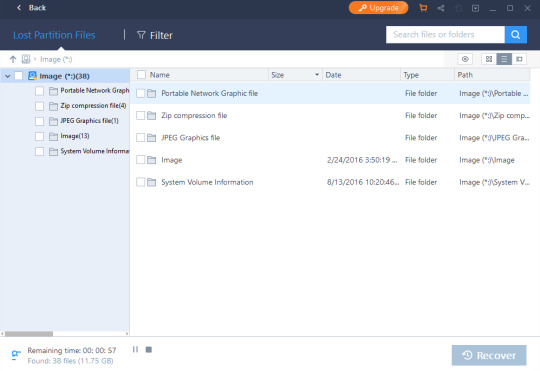Screen dimensions: 540x371
Task: Collapse the Image (*:)(38) tree node
Action: 8,76
